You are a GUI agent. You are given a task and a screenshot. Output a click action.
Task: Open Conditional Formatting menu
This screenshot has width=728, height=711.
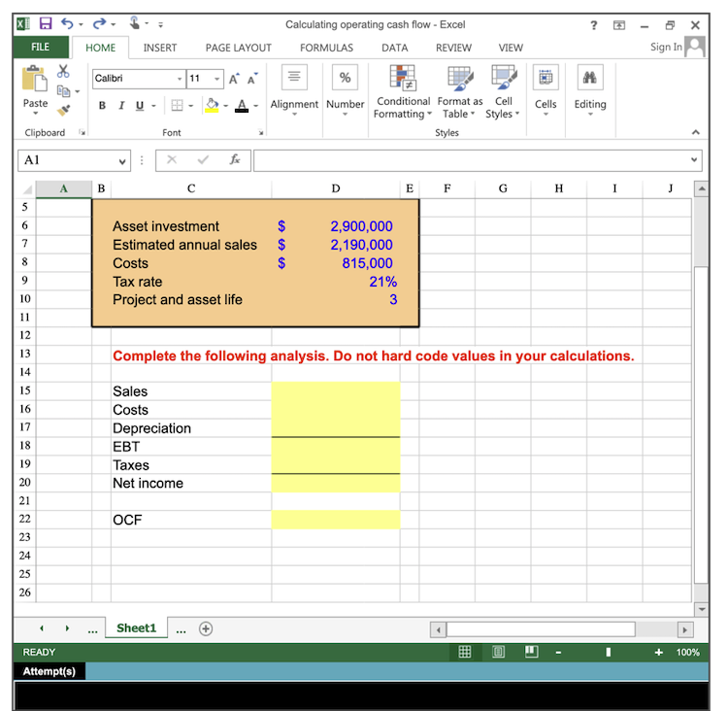(403, 92)
